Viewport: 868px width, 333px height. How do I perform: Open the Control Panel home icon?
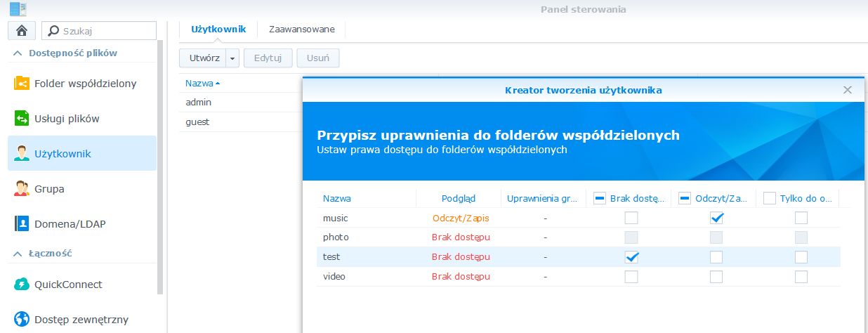click(x=21, y=30)
